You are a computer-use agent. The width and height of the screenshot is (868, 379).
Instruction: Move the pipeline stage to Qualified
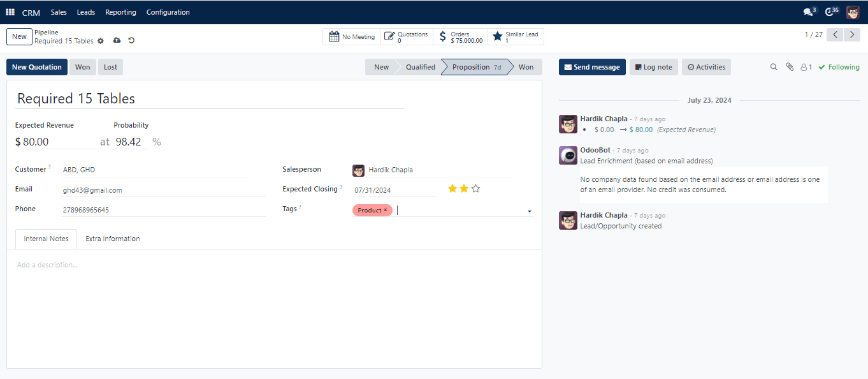pyautogui.click(x=420, y=67)
